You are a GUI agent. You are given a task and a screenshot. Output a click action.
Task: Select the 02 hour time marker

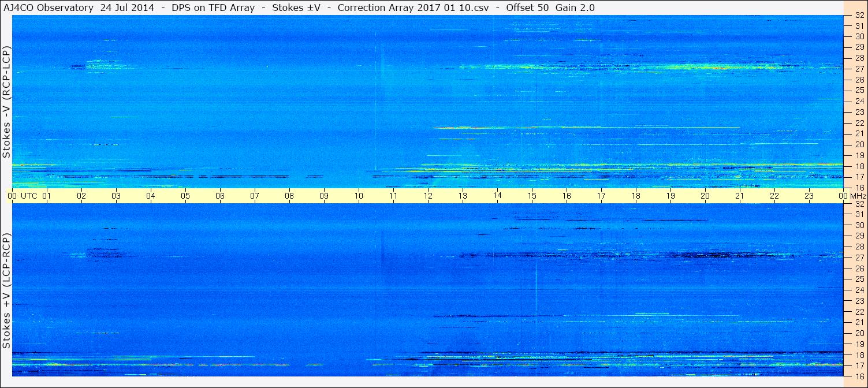(x=81, y=196)
